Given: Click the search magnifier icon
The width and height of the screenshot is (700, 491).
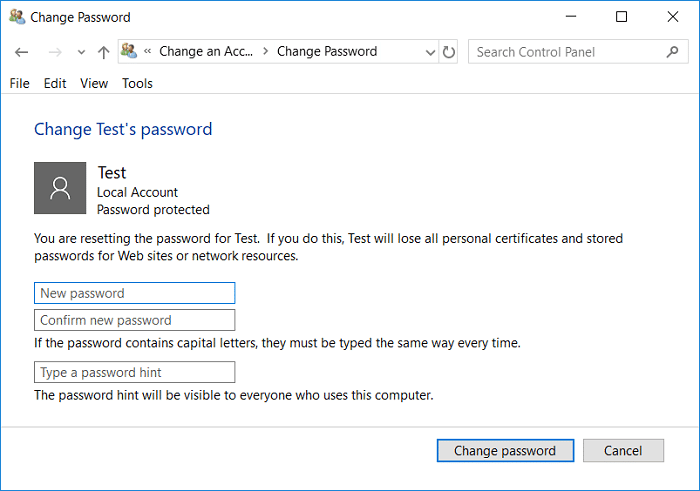Looking at the screenshot, I should 673,52.
